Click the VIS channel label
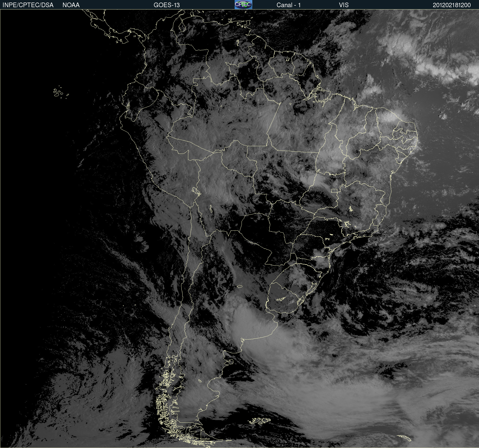 (x=344, y=5)
